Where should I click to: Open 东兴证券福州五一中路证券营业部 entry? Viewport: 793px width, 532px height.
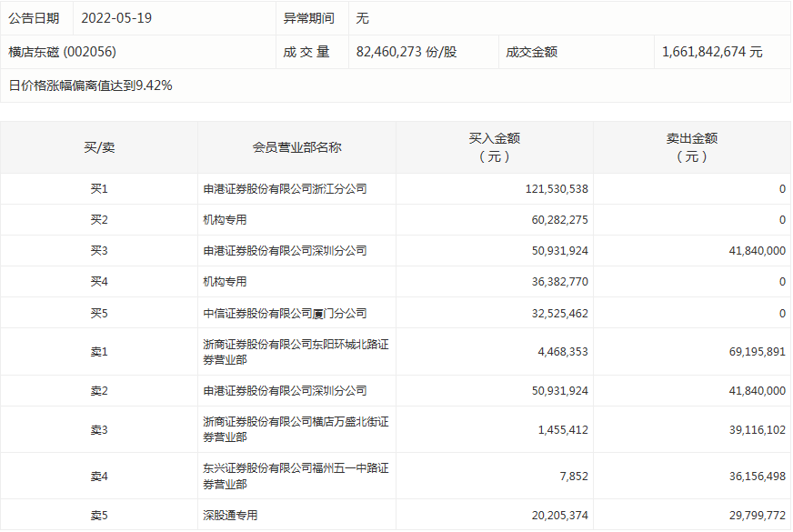tap(296, 476)
